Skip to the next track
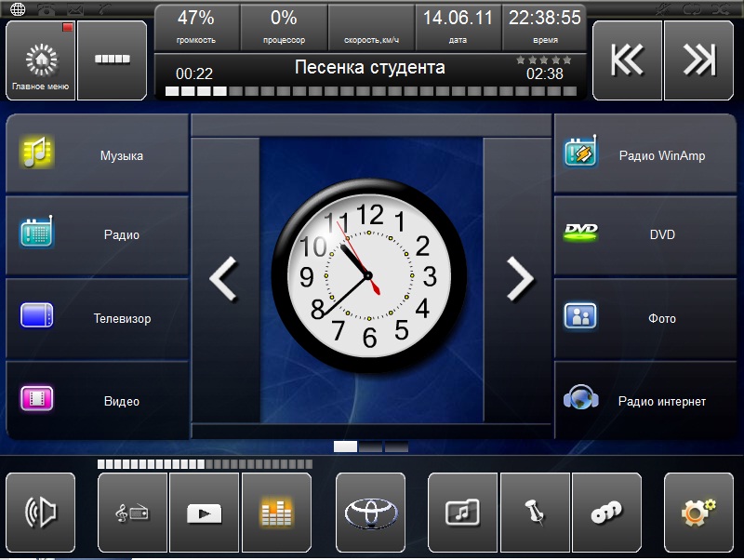Viewport: 744px width, 560px height. pyautogui.click(x=699, y=60)
